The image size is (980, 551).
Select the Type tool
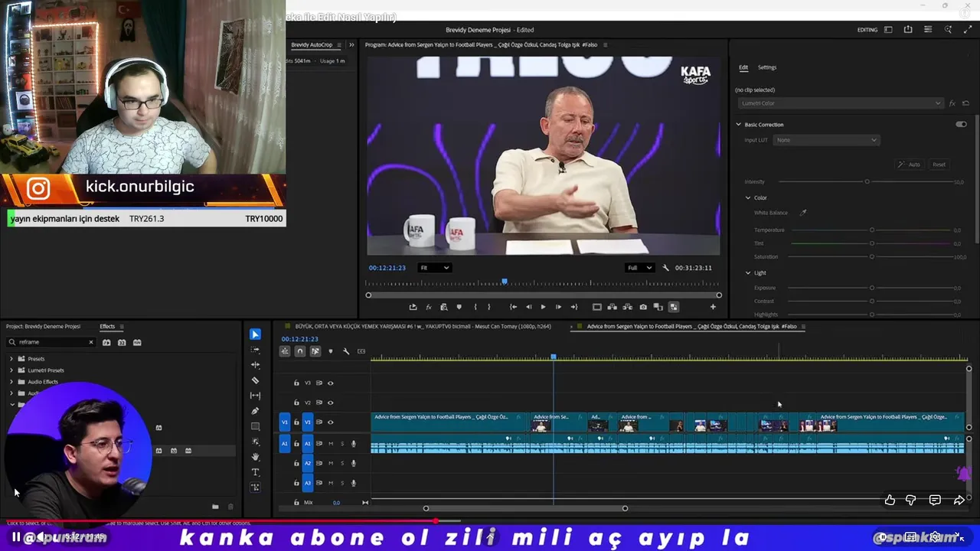tap(255, 472)
